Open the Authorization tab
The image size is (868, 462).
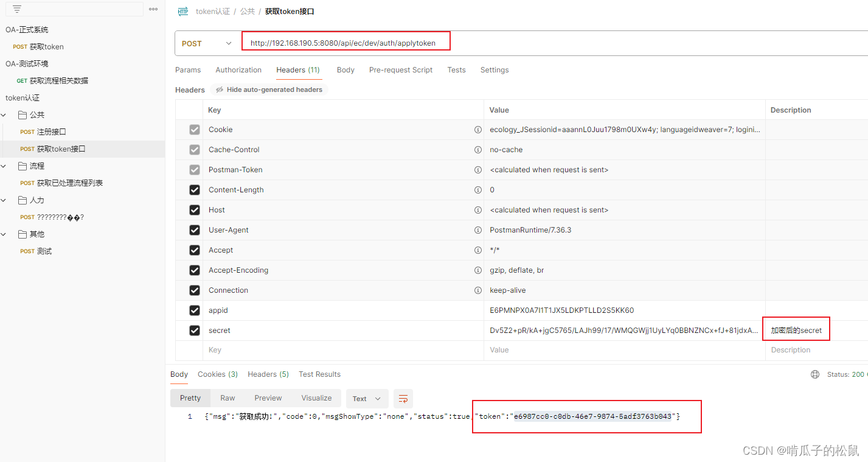[238, 70]
